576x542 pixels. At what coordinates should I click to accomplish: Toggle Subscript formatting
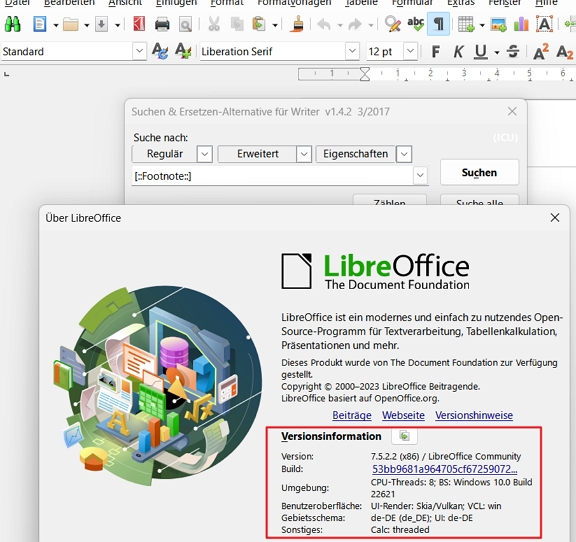(x=564, y=52)
